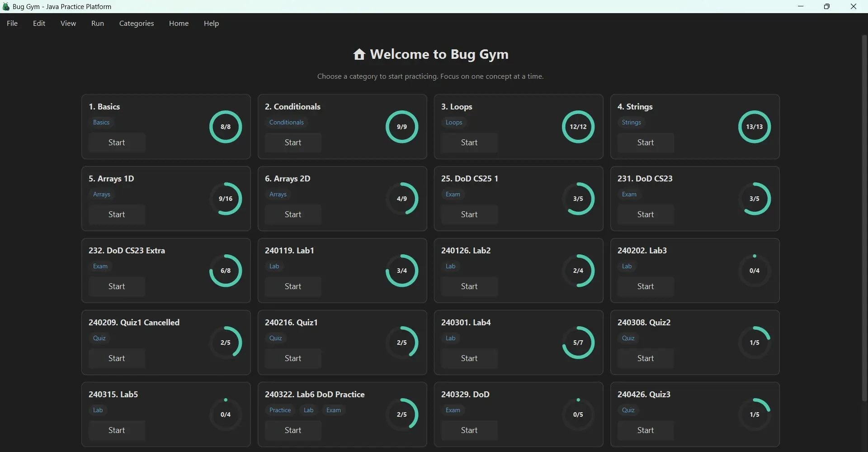Click the 9/16 progress ring on Arrays 1D
The height and width of the screenshot is (452, 868).
[x=225, y=199]
